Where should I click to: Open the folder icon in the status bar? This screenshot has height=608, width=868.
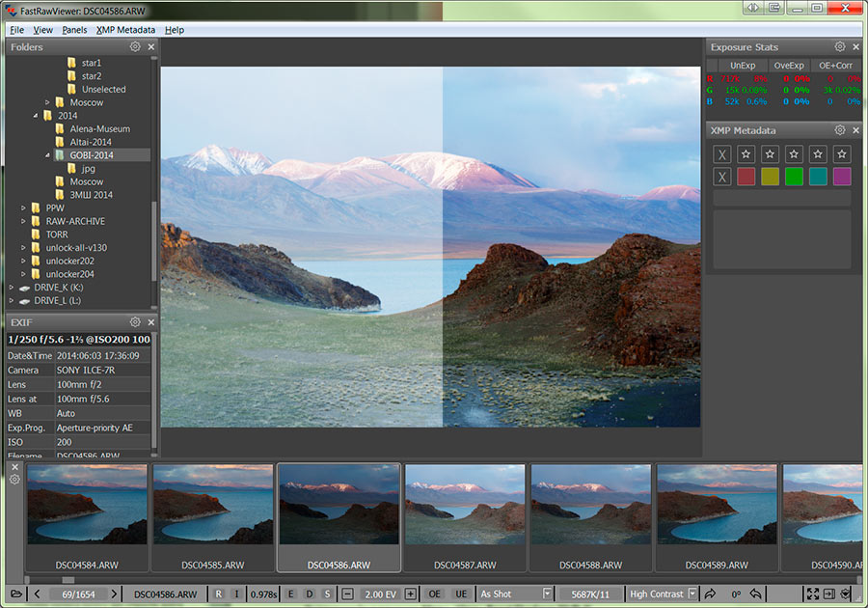point(15,594)
